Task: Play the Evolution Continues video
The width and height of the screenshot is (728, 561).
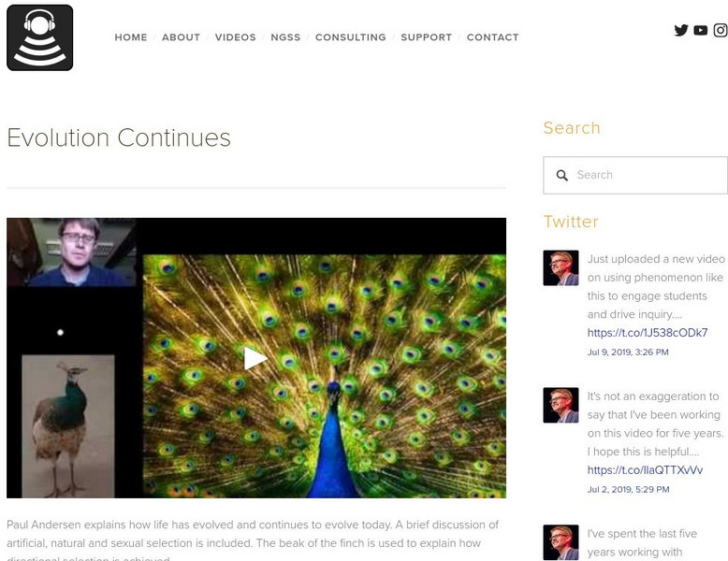Action: (x=255, y=358)
